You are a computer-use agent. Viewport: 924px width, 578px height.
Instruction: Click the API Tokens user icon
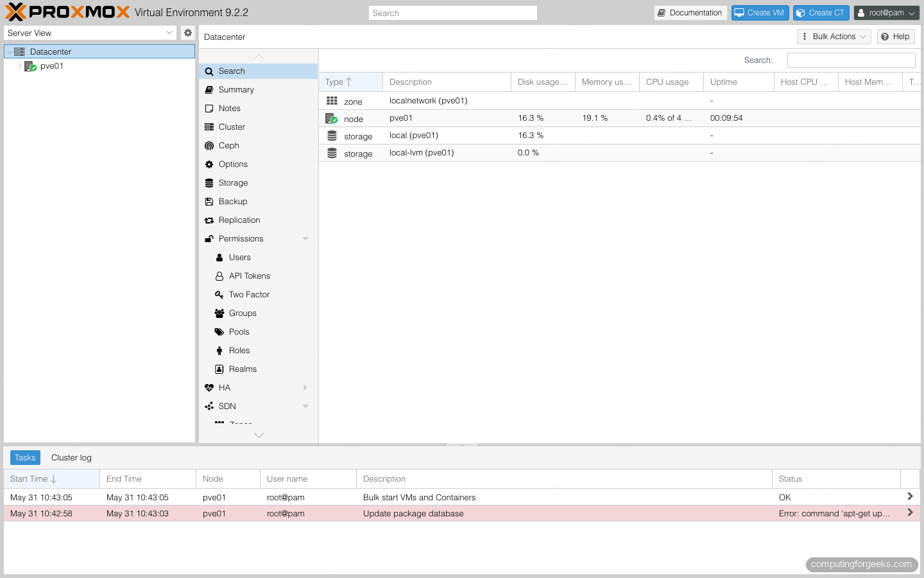(x=219, y=276)
